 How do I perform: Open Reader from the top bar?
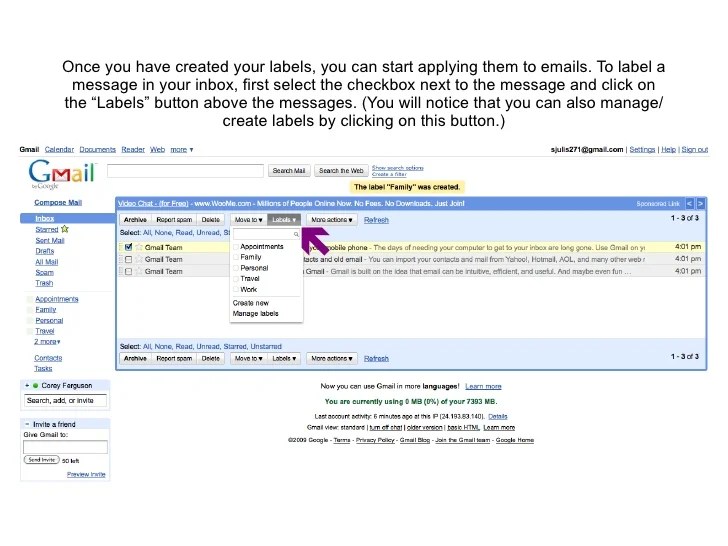pyautogui.click(x=133, y=150)
